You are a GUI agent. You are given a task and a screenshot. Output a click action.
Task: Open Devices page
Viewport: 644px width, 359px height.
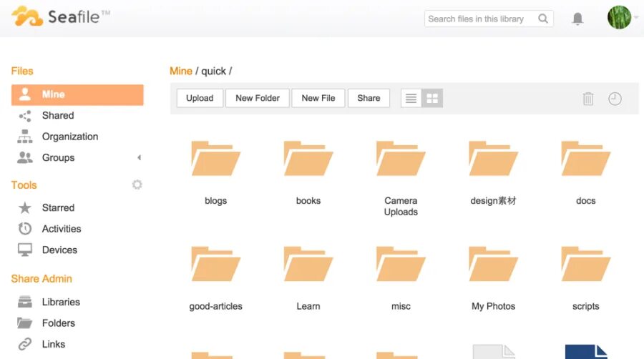click(59, 250)
